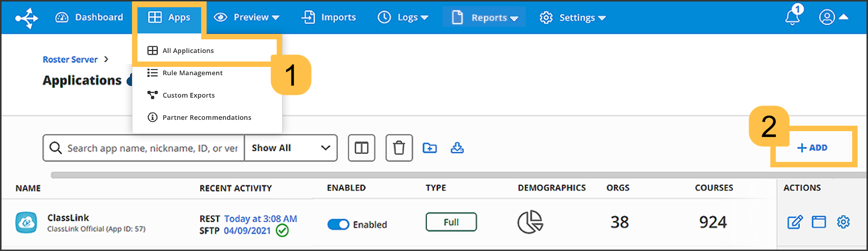Expand the Show All filter dropdown
Viewport: 868px width, 251px height.
291,148
